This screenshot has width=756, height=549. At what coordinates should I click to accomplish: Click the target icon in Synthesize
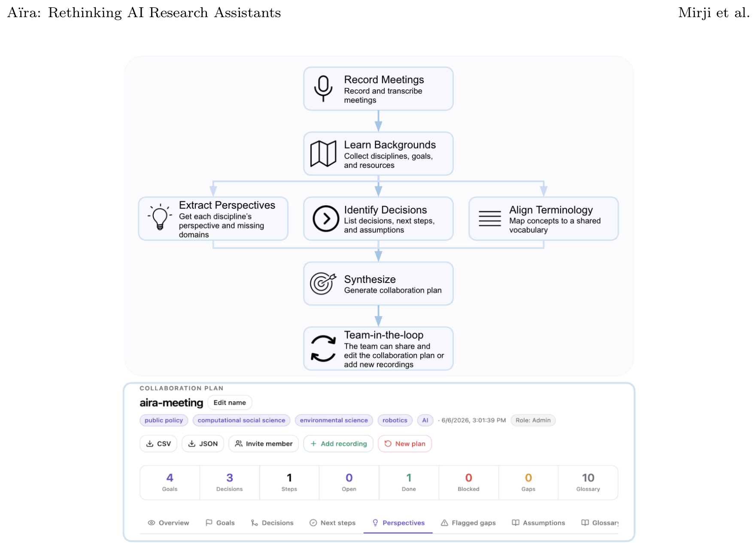323,283
